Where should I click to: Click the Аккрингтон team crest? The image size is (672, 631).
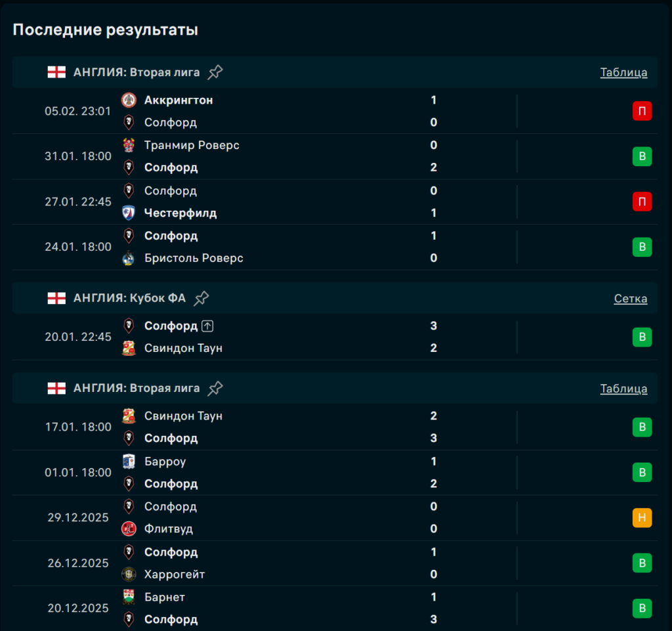pos(129,100)
